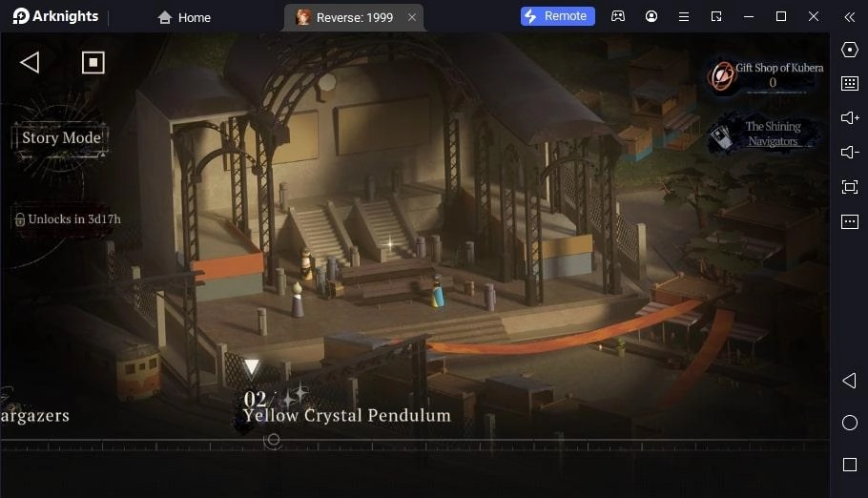Click the sparkle on the station stairs
The image size is (868, 498).
click(390, 243)
